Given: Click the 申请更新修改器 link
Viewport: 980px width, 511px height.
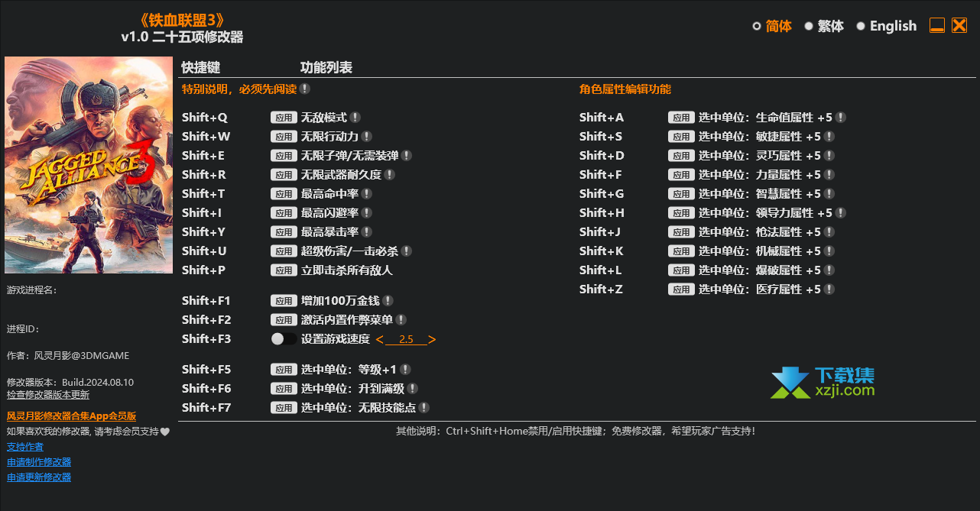Looking at the screenshot, I should pyautogui.click(x=39, y=477).
